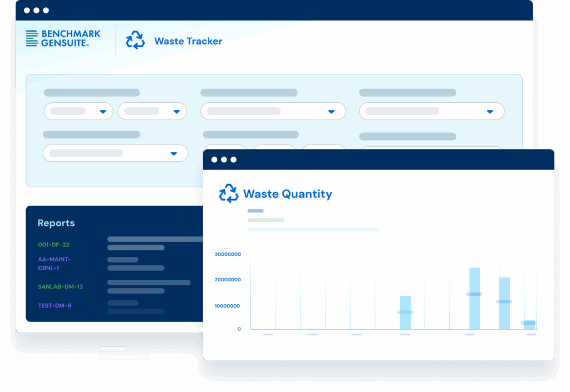Click the Waste Tracker recycle icon
Viewport: 570px width, 392px height.
tap(135, 41)
